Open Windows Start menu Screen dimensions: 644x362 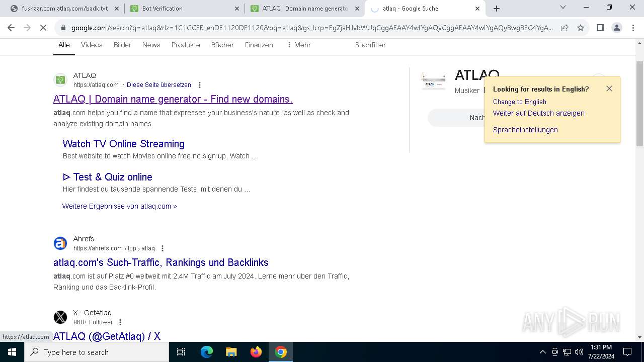pyautogui.click(x=12, y=352)
